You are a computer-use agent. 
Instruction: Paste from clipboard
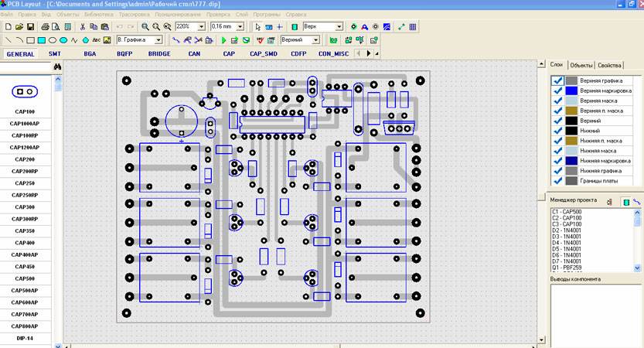pyautogui.click(x=104, y=27)
